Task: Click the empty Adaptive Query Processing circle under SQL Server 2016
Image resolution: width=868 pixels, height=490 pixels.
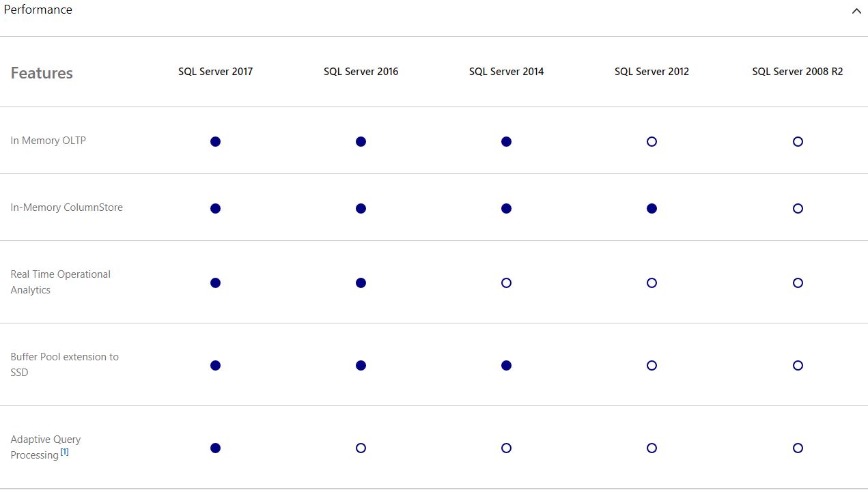Action: tap(361, 448)
